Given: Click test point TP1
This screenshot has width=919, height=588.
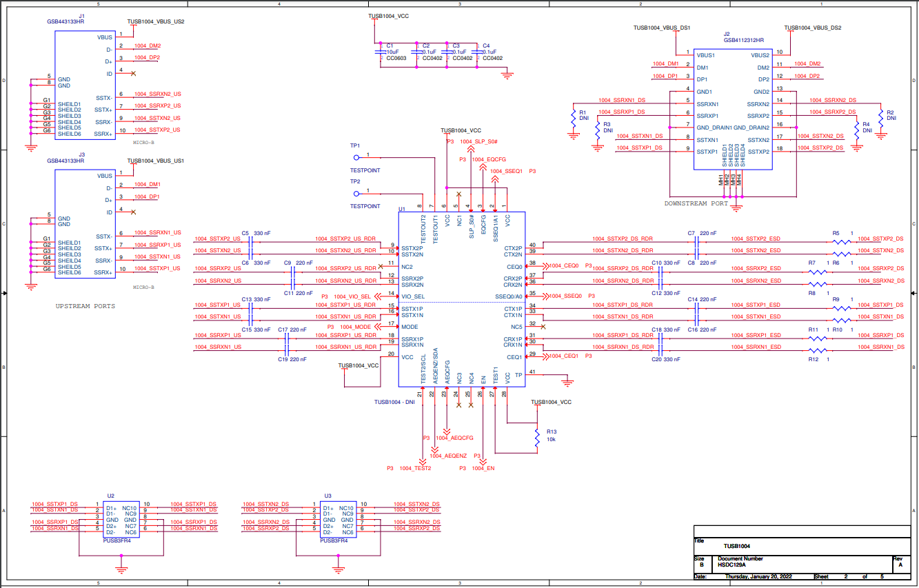Looking at the screenshot, I should click(x=356, y=157).
